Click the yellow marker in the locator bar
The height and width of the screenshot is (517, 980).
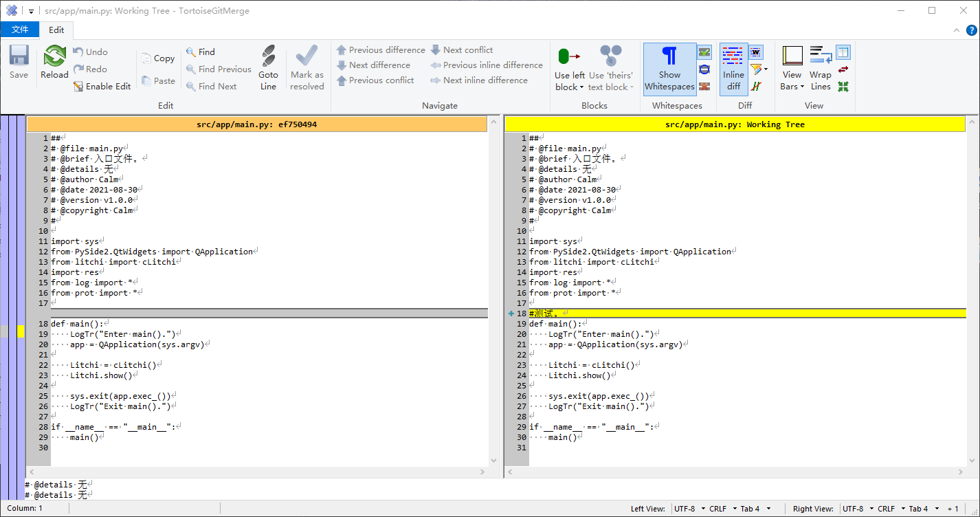point(21,331)
